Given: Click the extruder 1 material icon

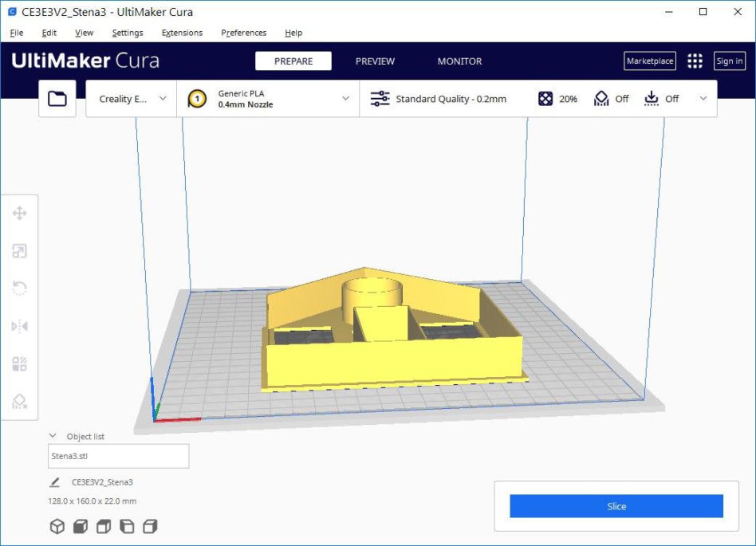Looking at the screenshot, I should (197, 99).
